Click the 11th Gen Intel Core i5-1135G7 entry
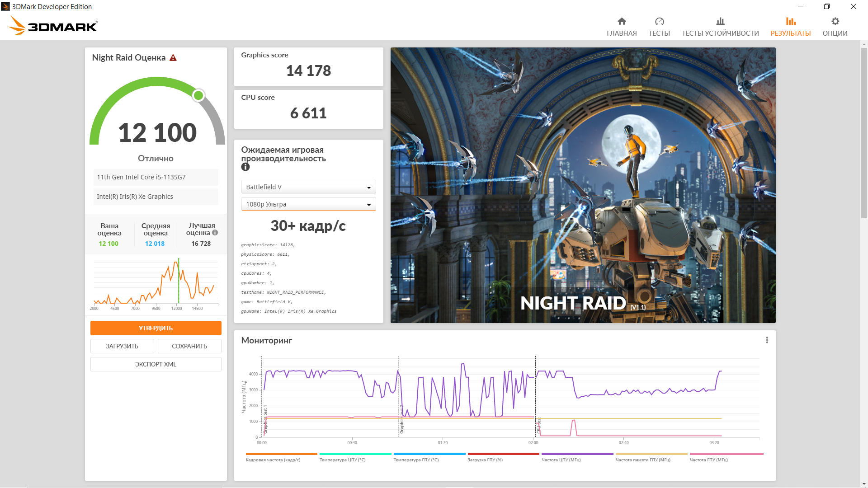This screenshot has height=488, width=868. click(x=156, y=177)
